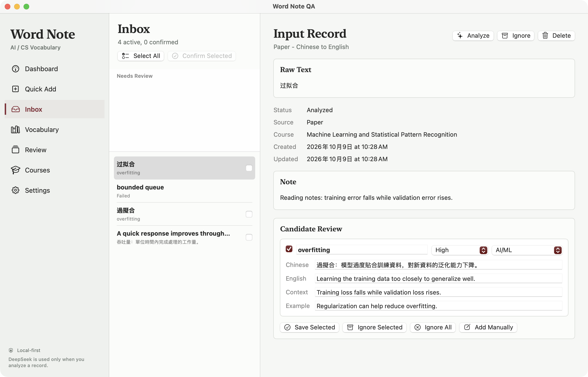Go to Dashboard section
The width and height of the screenshot is (588, 377).
pyautogui.click(x=55, y=69)
